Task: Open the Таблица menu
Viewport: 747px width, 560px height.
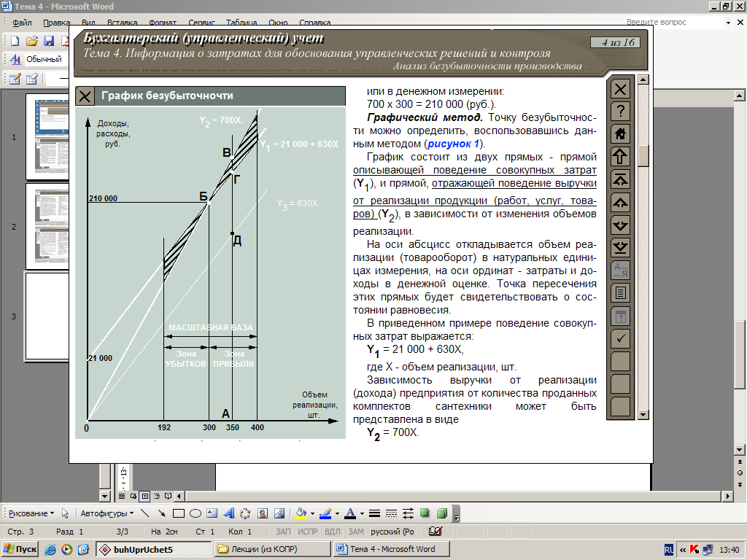Action: 241,23
